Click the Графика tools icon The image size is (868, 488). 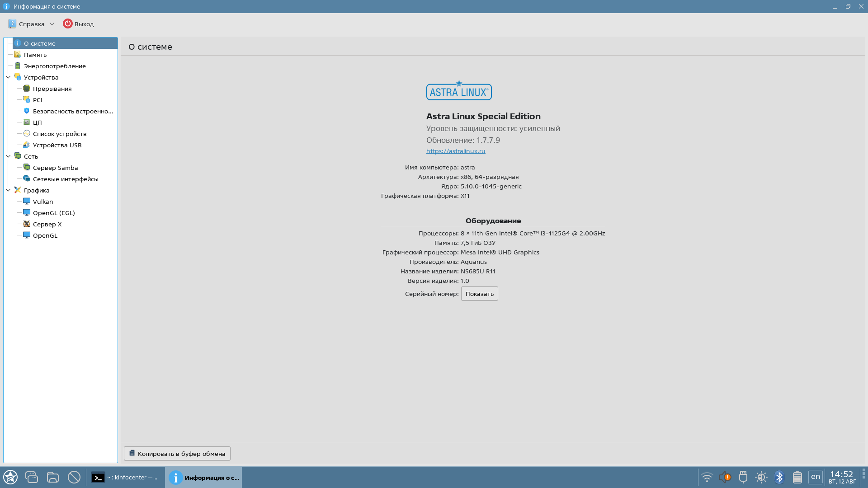pyautogui.click(x=18, y=190)
